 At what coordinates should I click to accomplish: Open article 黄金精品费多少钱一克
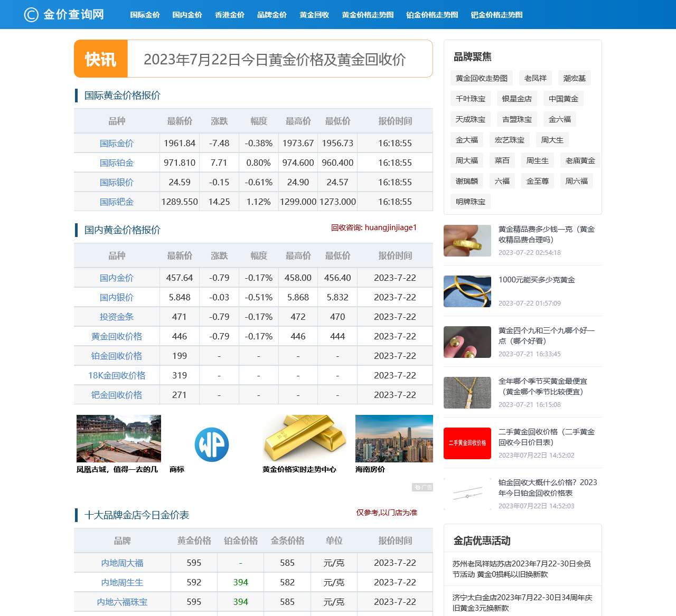(x=547, y=234)
